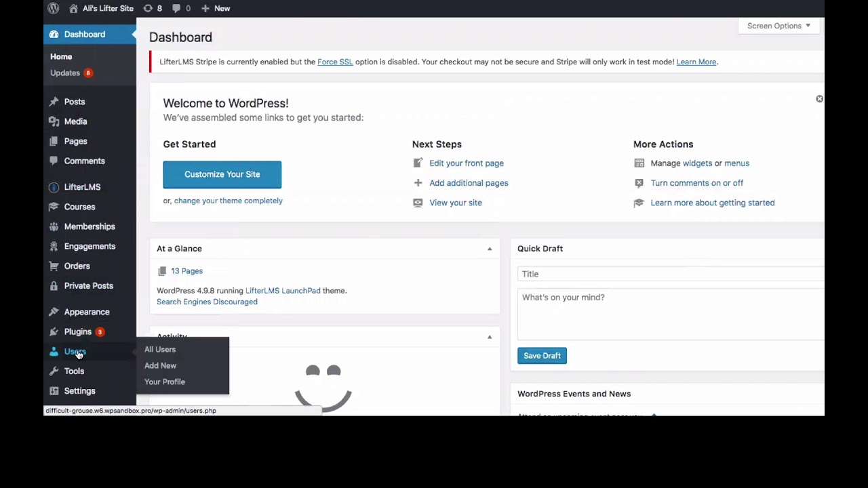Viewport: 868px width, 488px height.
Task: Click change your theme completely link
Action: (x=229, y=201)
